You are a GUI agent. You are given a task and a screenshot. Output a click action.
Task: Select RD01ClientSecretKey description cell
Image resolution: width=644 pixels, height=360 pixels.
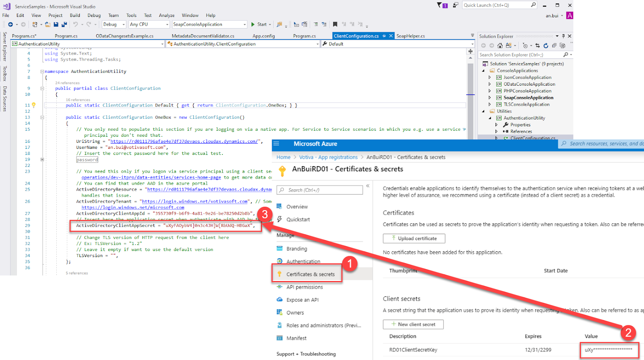(x=413, y=350)
